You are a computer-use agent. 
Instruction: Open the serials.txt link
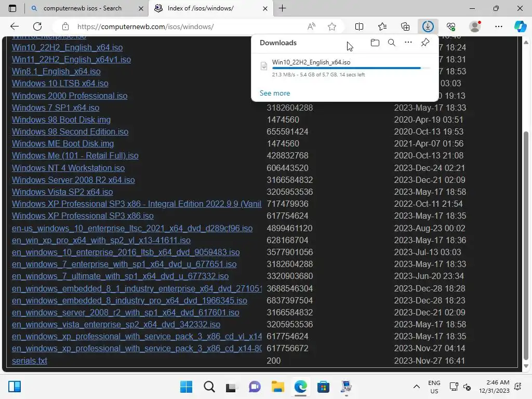[x=30, y=361]
